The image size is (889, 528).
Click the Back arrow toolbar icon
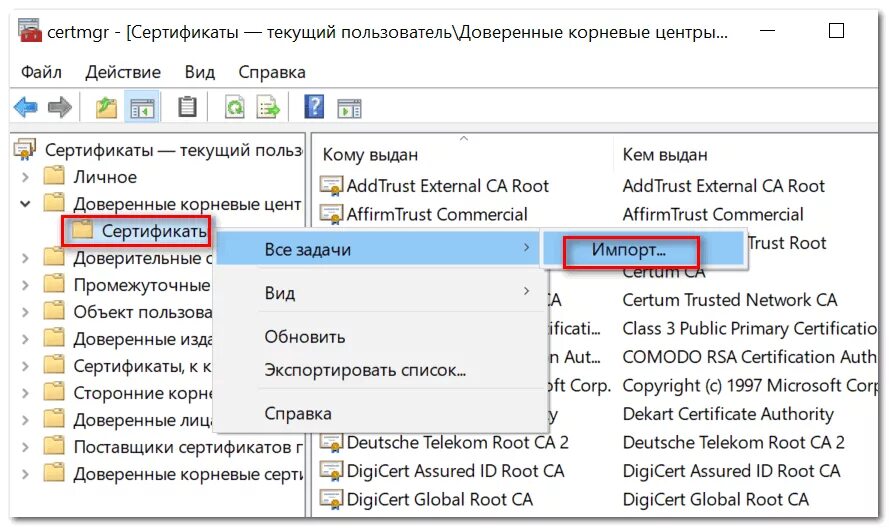coord(26,107)
